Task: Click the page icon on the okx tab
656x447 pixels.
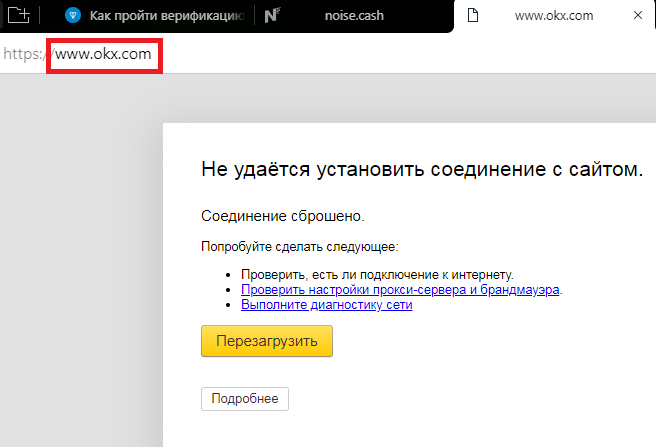Action: click(473, 15)
